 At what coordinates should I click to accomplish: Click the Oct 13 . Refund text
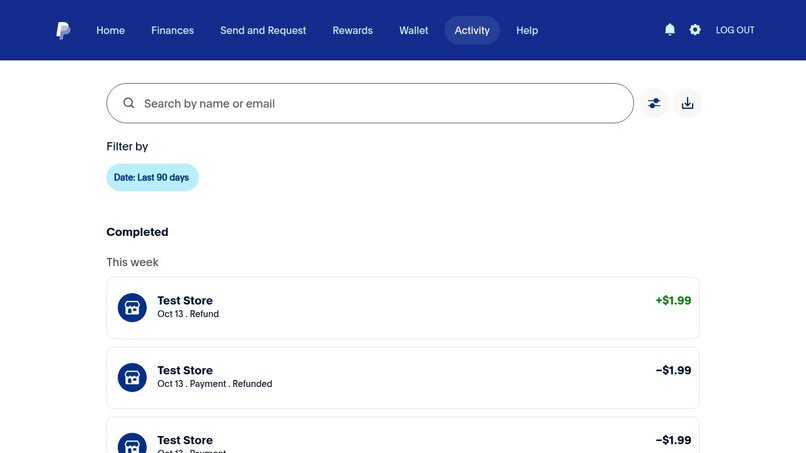188,314
